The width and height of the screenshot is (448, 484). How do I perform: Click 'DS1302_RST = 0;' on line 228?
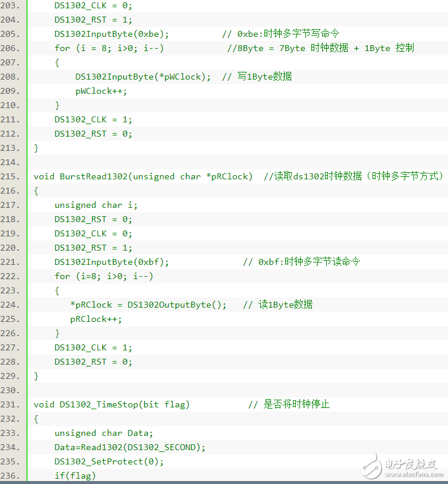coord(93,362)
